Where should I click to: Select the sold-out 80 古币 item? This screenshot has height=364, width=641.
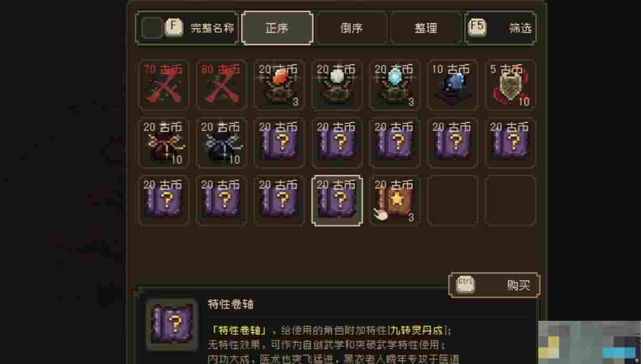221,85
